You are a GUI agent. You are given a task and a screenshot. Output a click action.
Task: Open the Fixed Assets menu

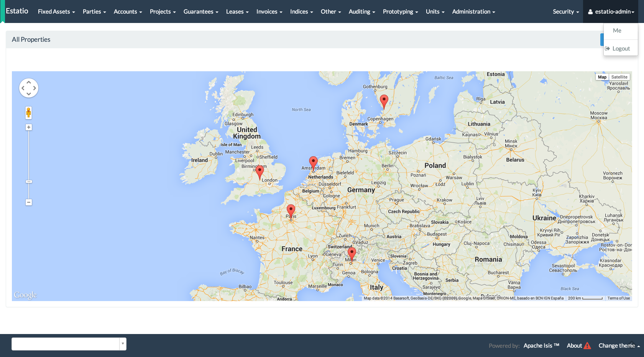point(56,11)
